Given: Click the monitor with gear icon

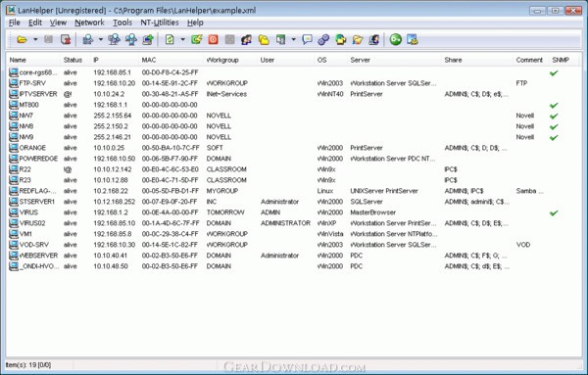Looking at the screenshot, I should coord(413,39).
